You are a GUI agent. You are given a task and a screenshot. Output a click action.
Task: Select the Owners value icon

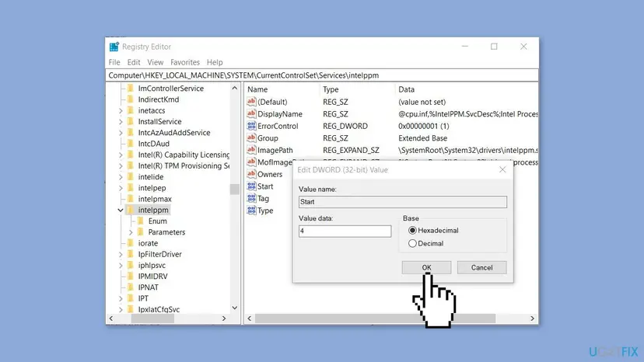[251, 174]
